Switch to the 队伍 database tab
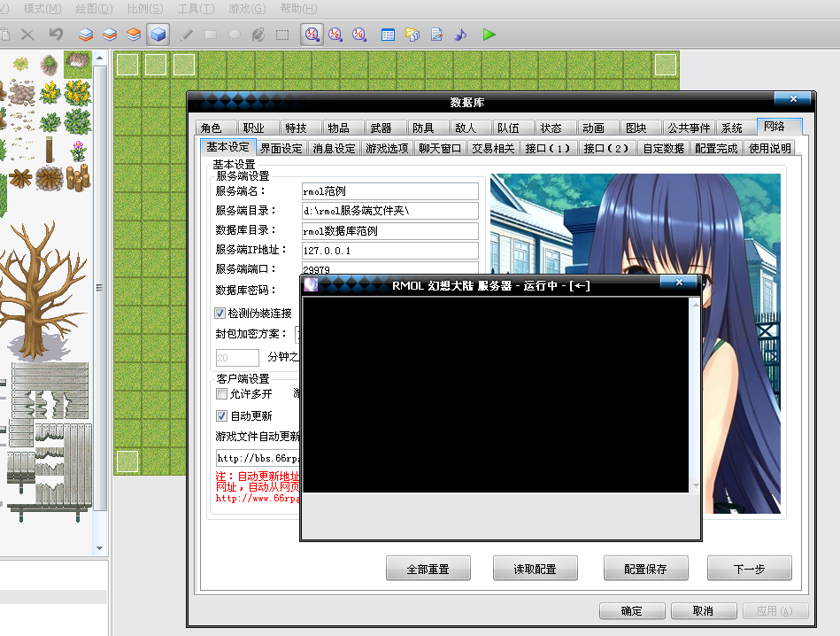This screenshot has width=840, height=636. (512, 128)
